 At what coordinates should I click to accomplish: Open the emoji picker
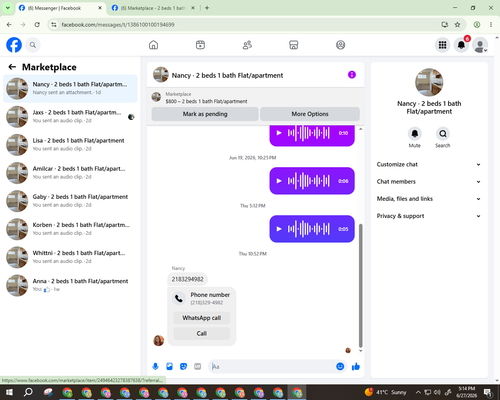pyautogui.click(x=340, y=367)
